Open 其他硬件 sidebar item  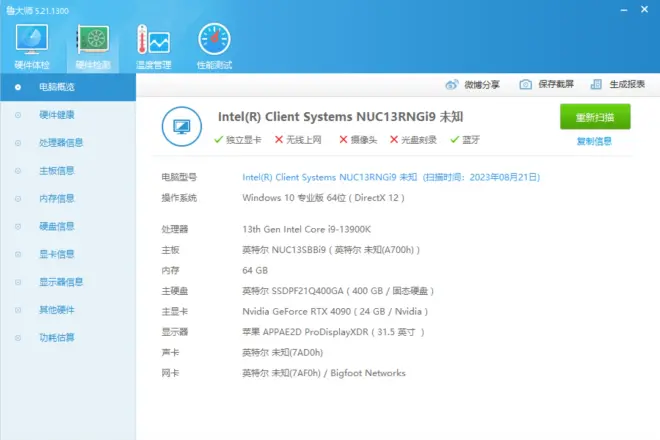pyautogui.click(x=68, y=310)
